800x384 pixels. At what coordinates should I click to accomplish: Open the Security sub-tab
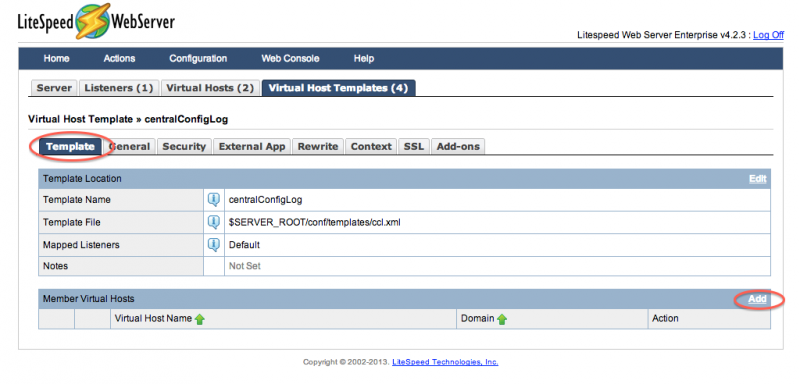(x=184, y=146)
